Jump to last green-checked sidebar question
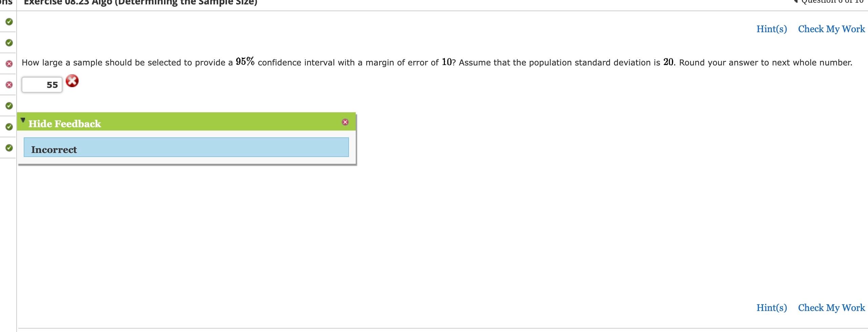 [x=9, y=148]
